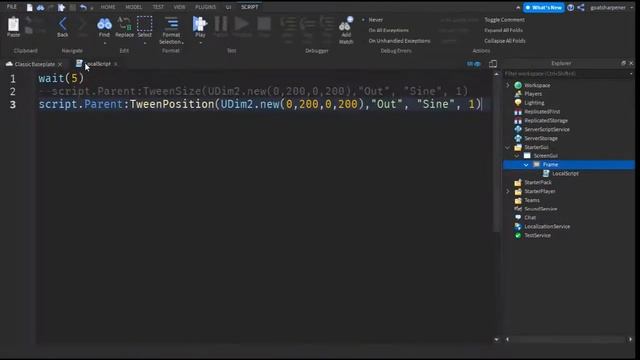Image resolution: width=640 pixels, height=360 pixels.
Task: Open the Find dropdown arrow
Action: tap(104, 43)
